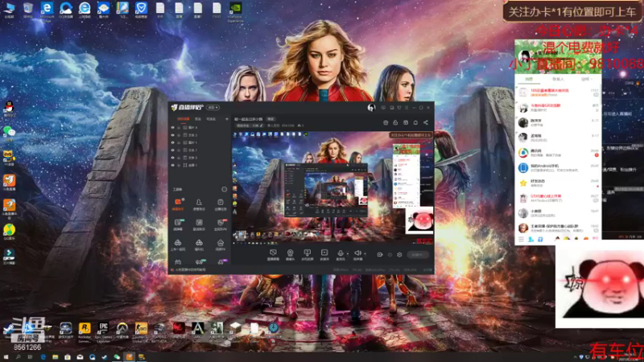644x362 pixels.
Task: Open taskbar search magnifier
Action: (x=18, y=357)
